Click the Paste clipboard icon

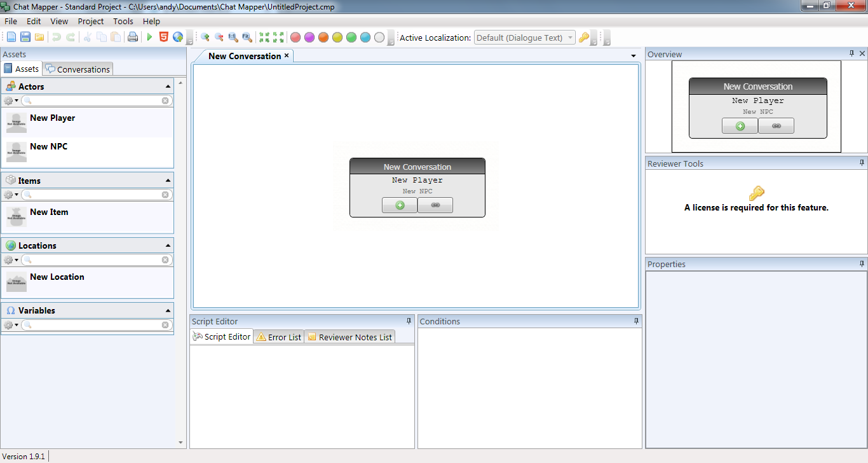coord(116,38)
